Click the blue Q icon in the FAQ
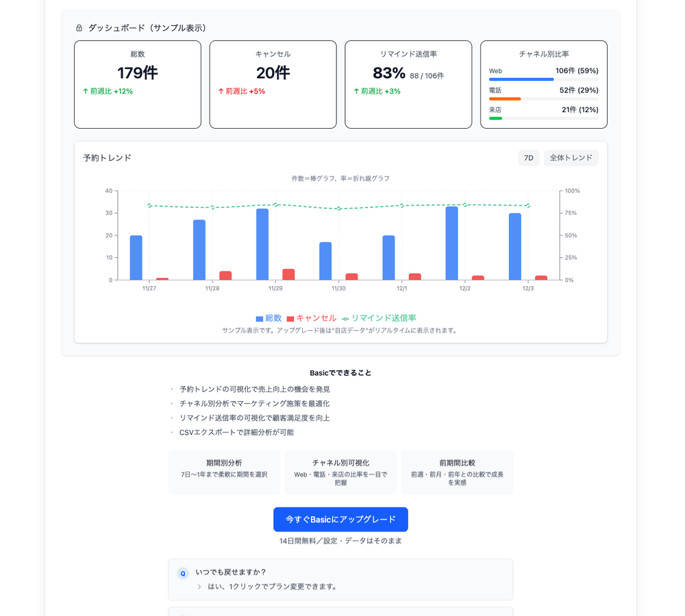685x616 pixels. pos(183,574)
